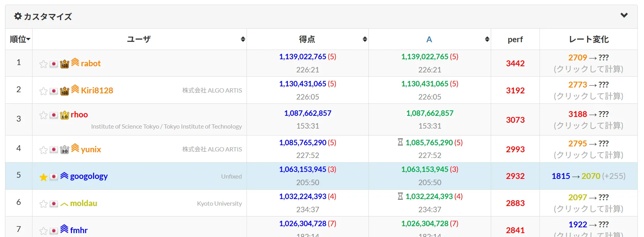Calculate moldau's rating change 2097→???
Screen dimensions: 644x237
pyautogui.click(x=588, y=203)
